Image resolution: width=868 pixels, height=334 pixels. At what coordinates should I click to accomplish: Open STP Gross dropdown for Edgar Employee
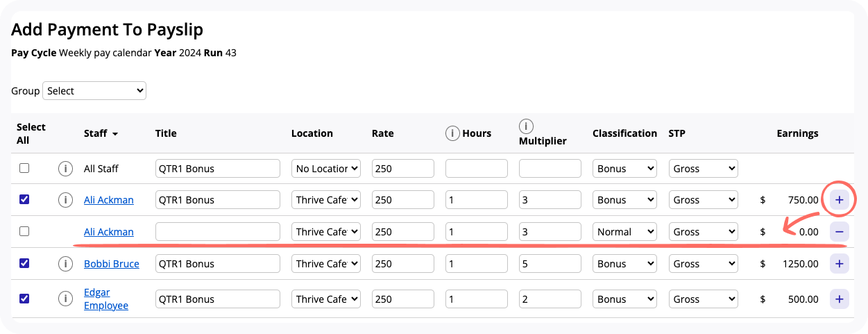pos(702,299)
